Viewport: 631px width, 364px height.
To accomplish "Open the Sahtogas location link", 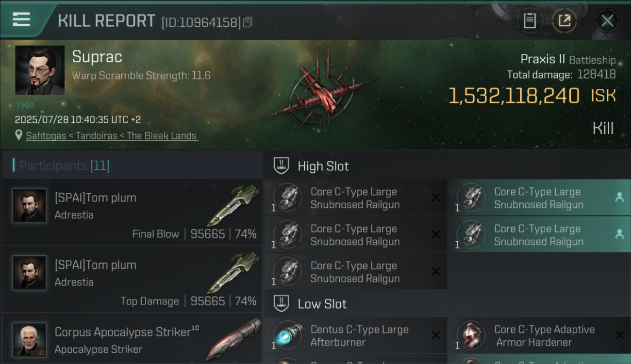I will click(x=112, y=136).
